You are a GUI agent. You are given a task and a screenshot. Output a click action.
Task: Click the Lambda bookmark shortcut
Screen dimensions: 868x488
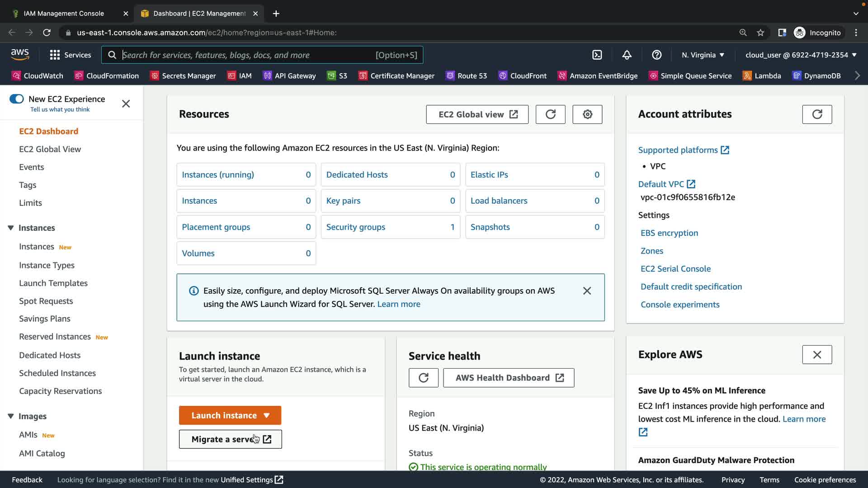click(762, 76)
